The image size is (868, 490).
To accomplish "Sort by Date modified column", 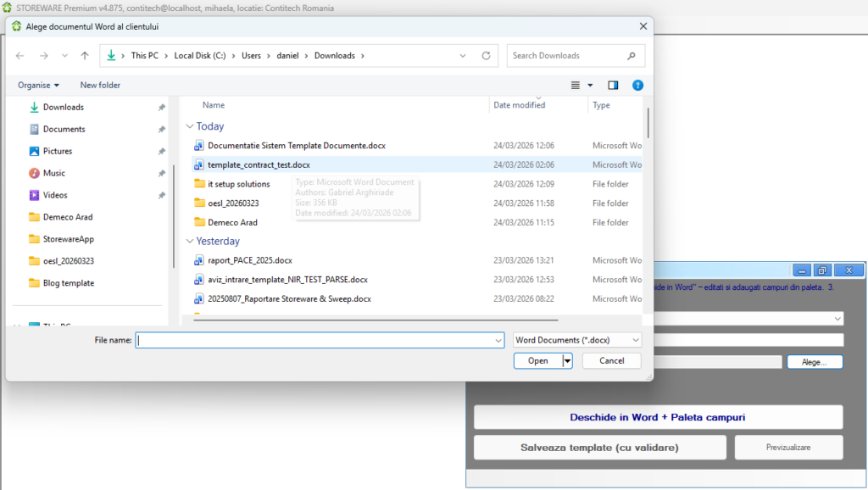I will click(x=520, y=105).
